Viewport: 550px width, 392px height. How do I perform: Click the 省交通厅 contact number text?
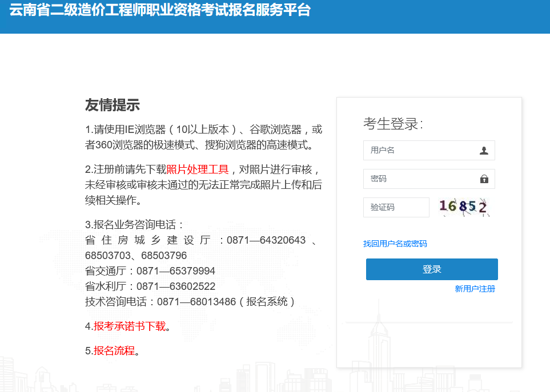[150, 272]
